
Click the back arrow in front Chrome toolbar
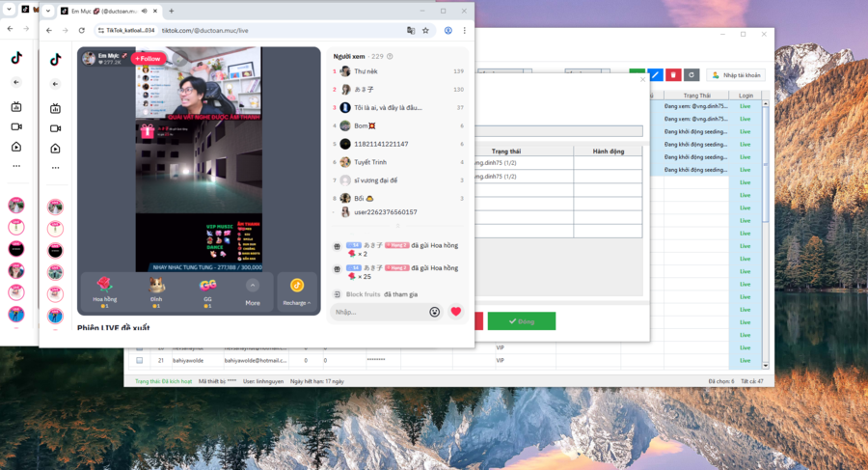(x=49, y=31)
